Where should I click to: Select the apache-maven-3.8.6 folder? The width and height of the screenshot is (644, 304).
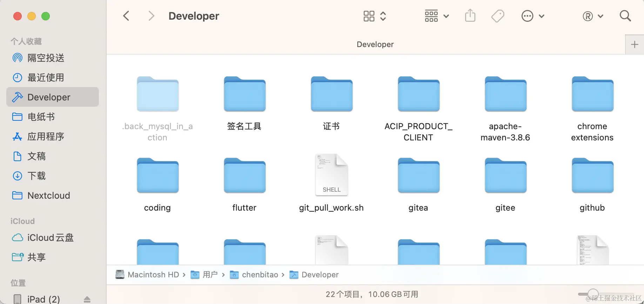pyautogui.click(x=505, y=109)
